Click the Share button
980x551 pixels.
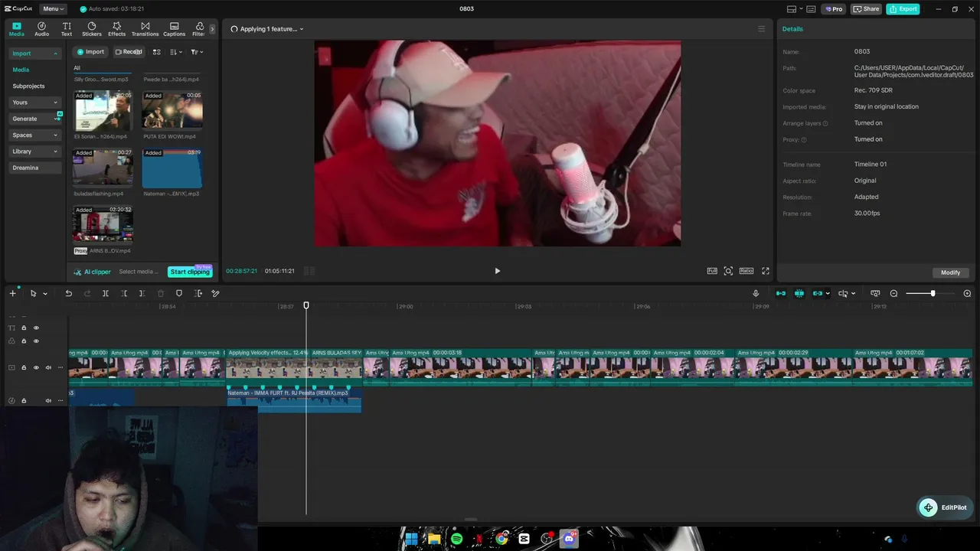pyautogui.click(x=867, y=9)
